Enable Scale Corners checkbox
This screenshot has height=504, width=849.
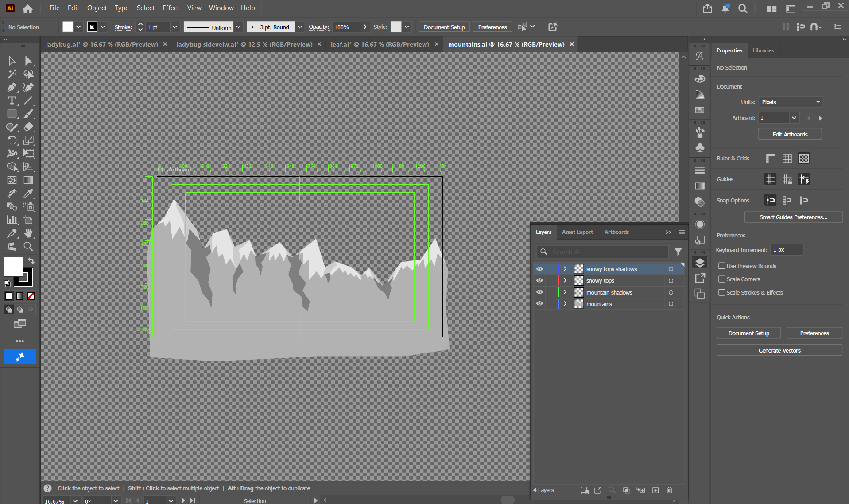pos(722,279)
